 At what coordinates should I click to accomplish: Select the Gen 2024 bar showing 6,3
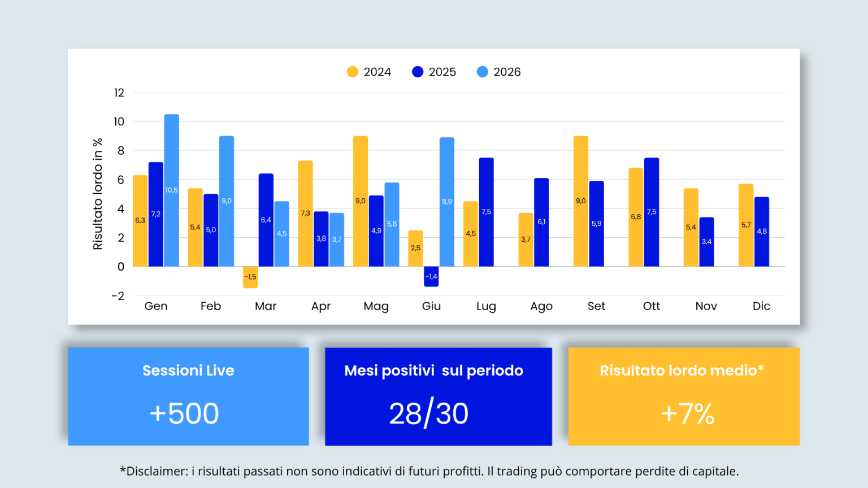140,221
